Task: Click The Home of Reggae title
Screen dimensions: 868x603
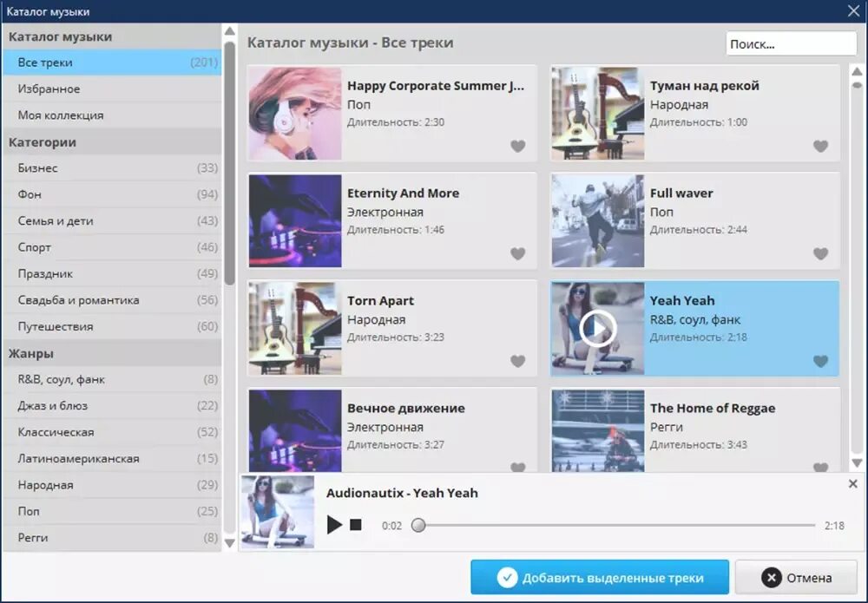Action: pyautogui.click(x=713, y=409)
